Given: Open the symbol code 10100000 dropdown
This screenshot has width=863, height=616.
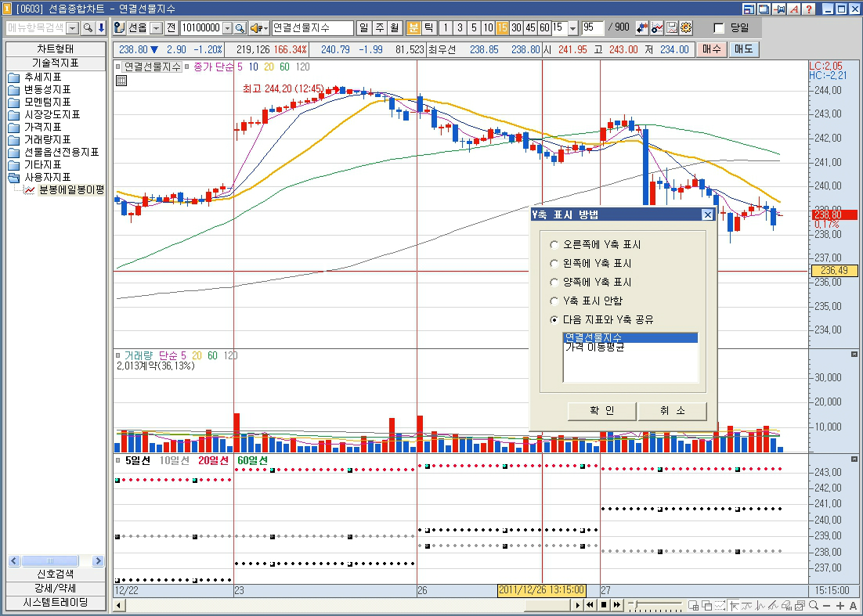Looking at the screenshot, I should tap(228, 28).
